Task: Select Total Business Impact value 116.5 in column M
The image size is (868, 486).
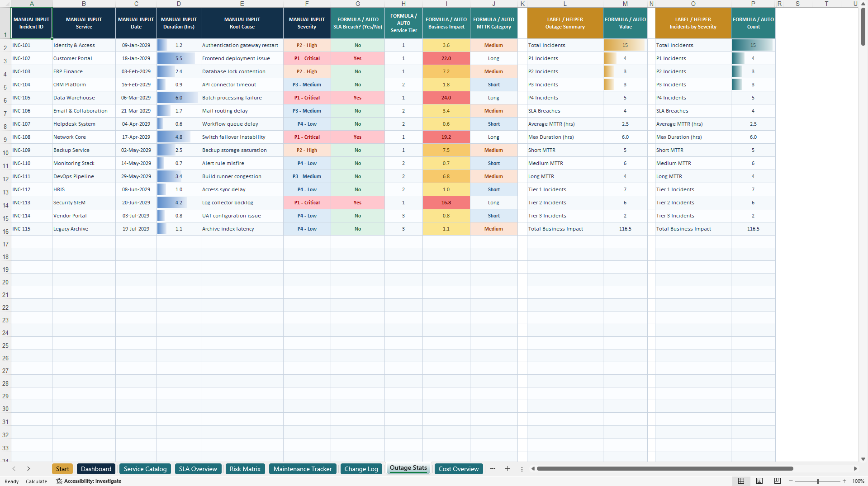Action: [625, 229]
